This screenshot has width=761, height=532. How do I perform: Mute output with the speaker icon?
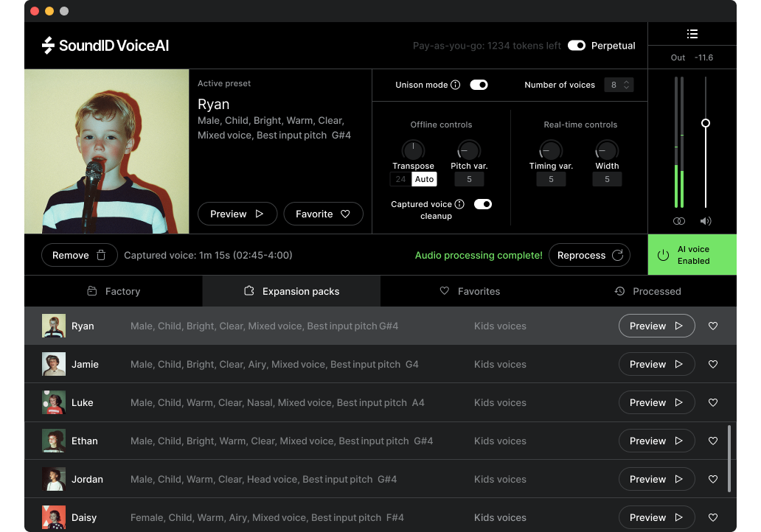(705, 221)
